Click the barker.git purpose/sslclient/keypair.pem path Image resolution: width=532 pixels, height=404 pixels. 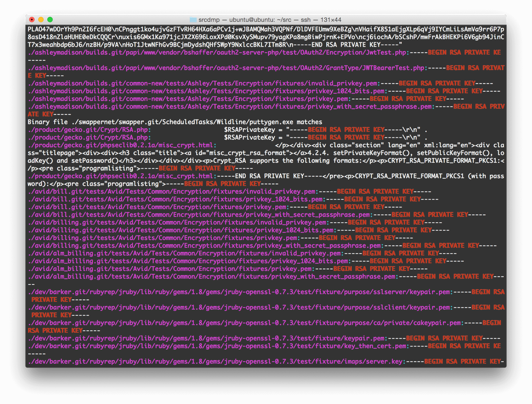(x=239, y=307)
